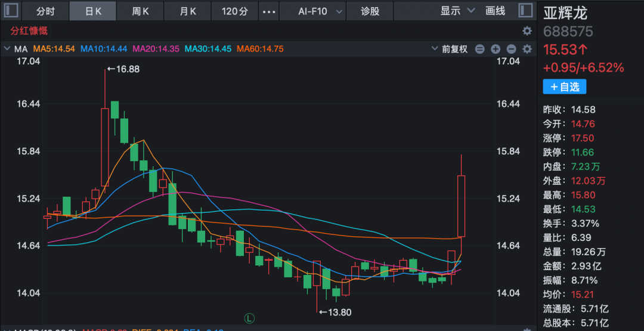Open the MA indicator settings gear

click(x=527, y=49)
